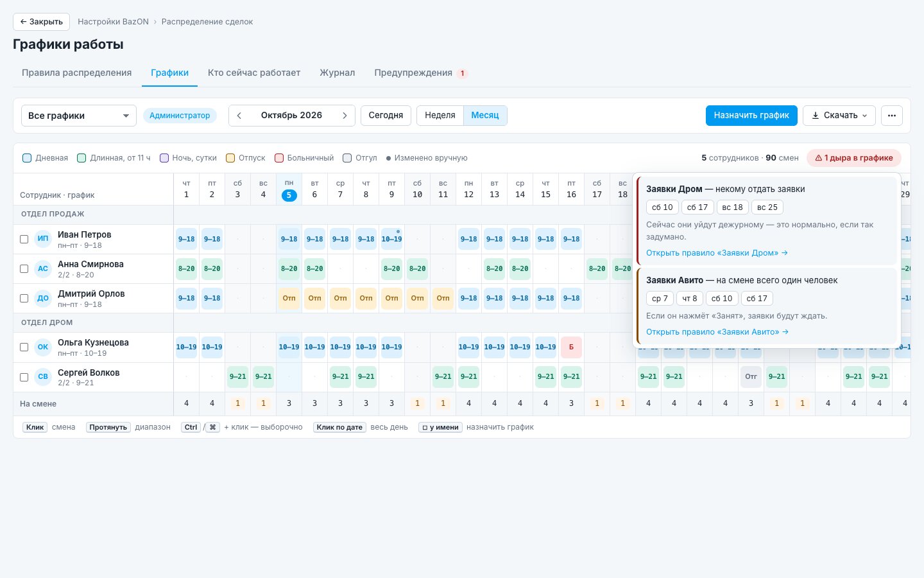Click the ОК avatar of Ольга Кузнецова
This screenshot has width=924, height=578.
[x=43, y=347]
